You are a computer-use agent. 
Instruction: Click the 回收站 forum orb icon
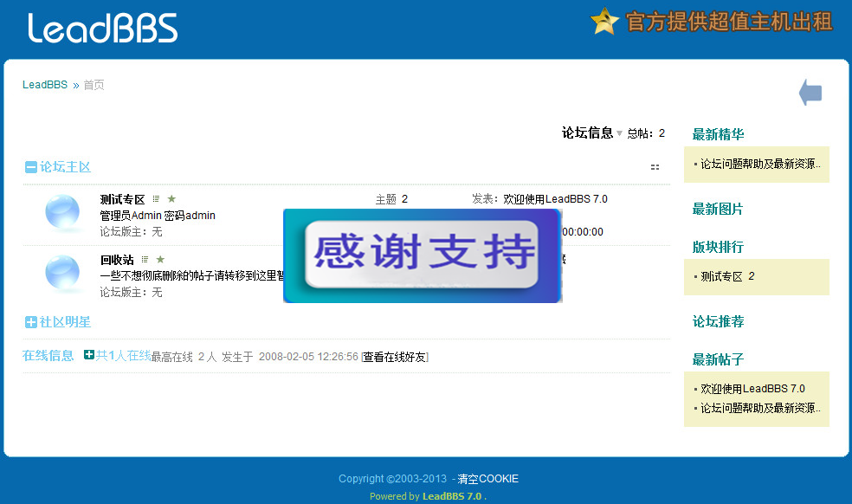(62, 272)
